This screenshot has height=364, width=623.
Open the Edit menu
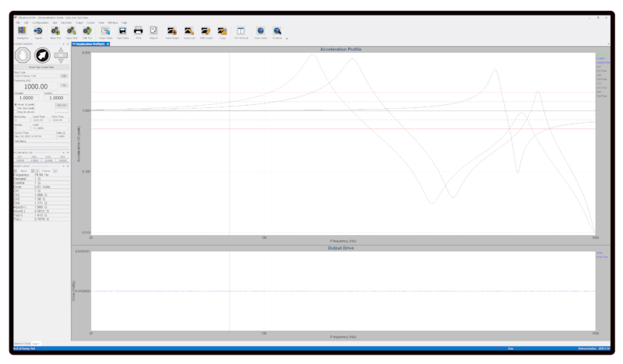coord(26,23)
